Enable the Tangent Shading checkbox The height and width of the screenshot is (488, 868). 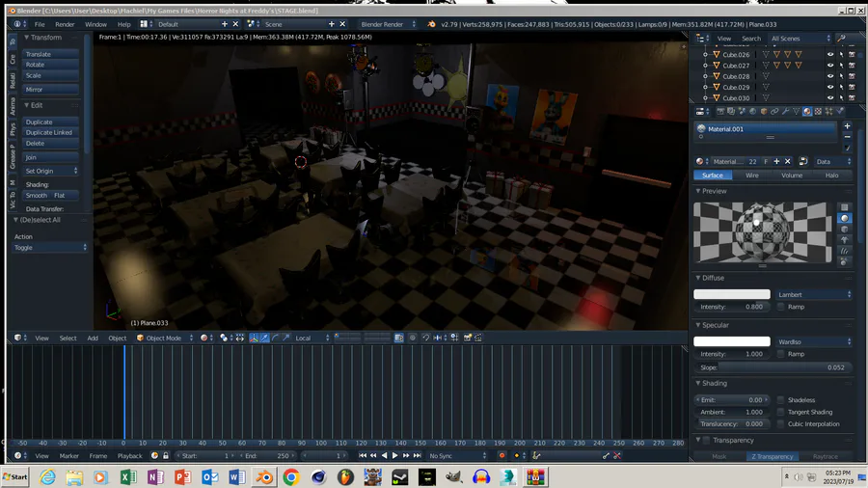(780, 412)
